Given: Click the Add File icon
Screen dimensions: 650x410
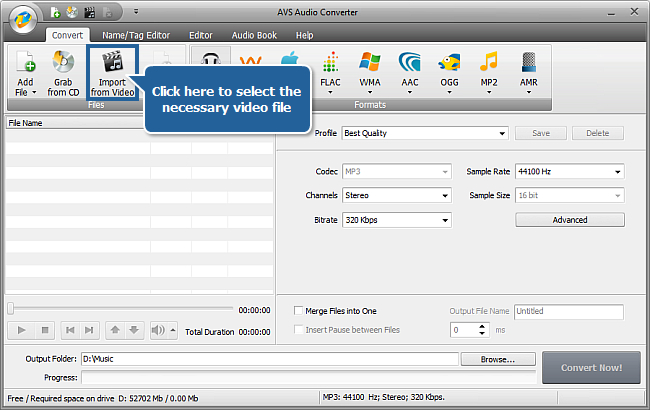Looking at the screenshot, I should tap(26, 62).
